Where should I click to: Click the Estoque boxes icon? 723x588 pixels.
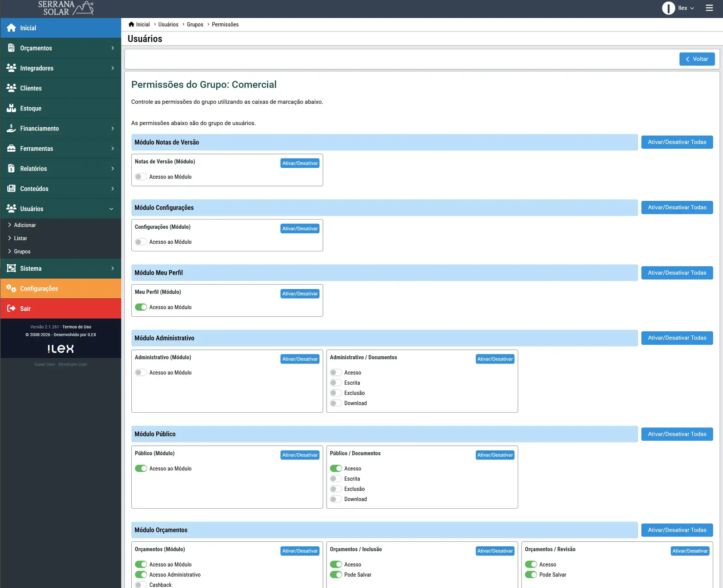(x=11, y=108)
